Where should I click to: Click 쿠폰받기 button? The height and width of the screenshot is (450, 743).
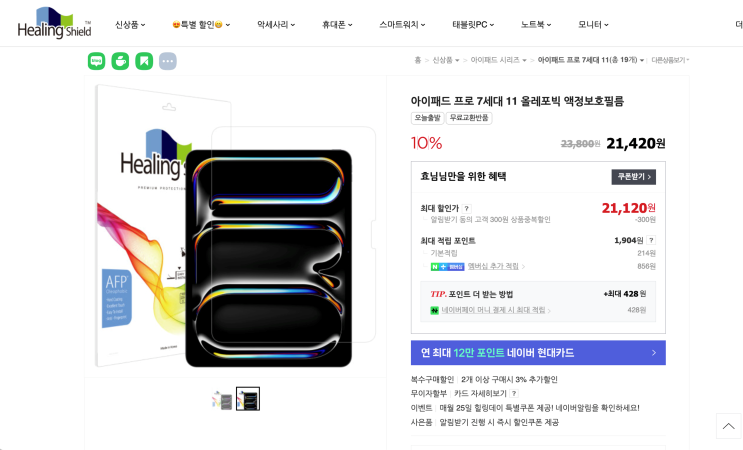(x=633, y=177)
